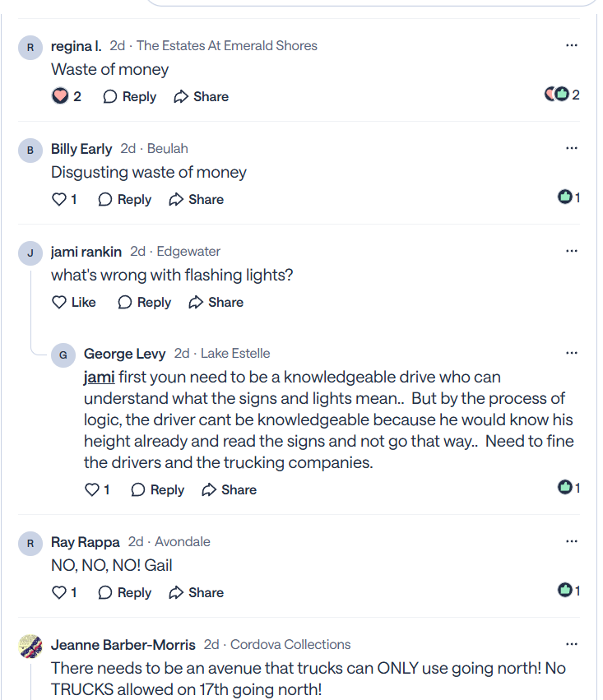
Task: Heart George Levy's reply
Action: [x=92, y=489]
